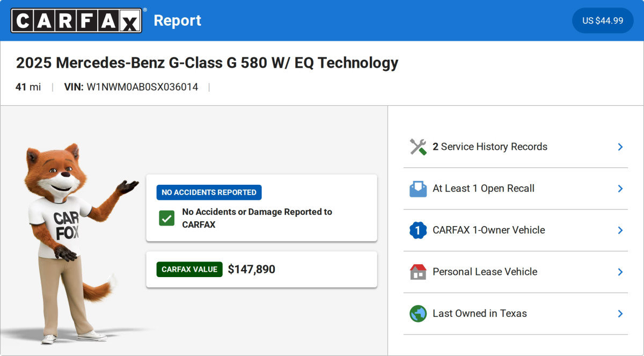Expand CARFAX 1-Owner Vehicle chevron
644x356 pixels.
point(620,230)
